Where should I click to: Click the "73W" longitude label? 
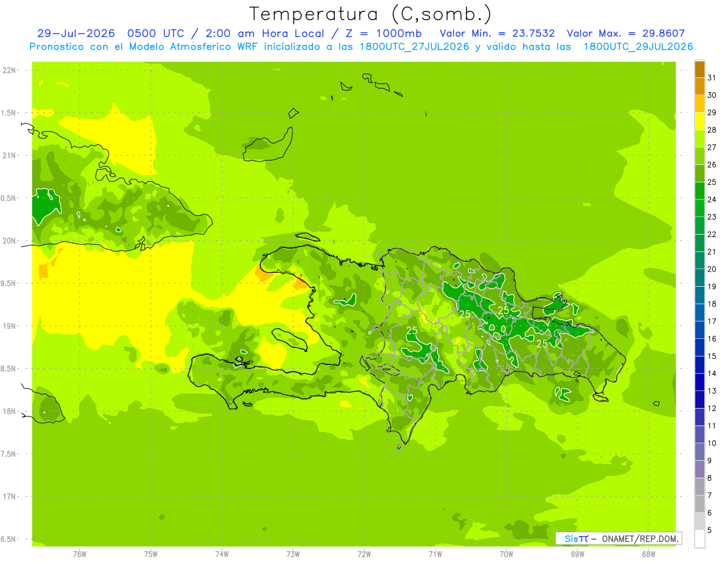293,554
